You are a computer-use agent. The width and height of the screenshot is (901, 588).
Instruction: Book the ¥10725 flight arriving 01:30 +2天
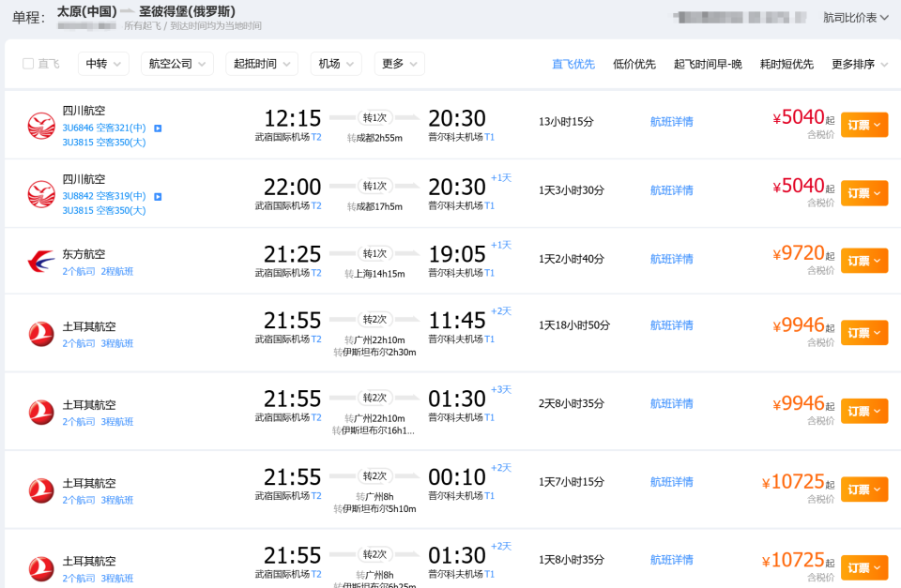click(864, 568)
